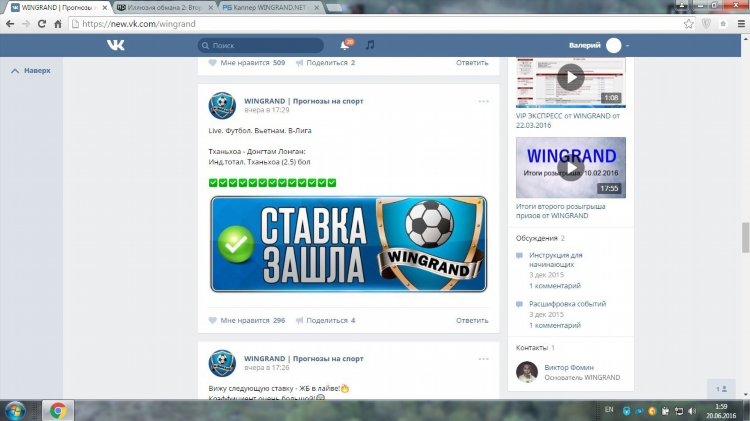Click the page vertical scrollbar thumb
This screenshot has height=421, width=750.
(x=746, y=237)
